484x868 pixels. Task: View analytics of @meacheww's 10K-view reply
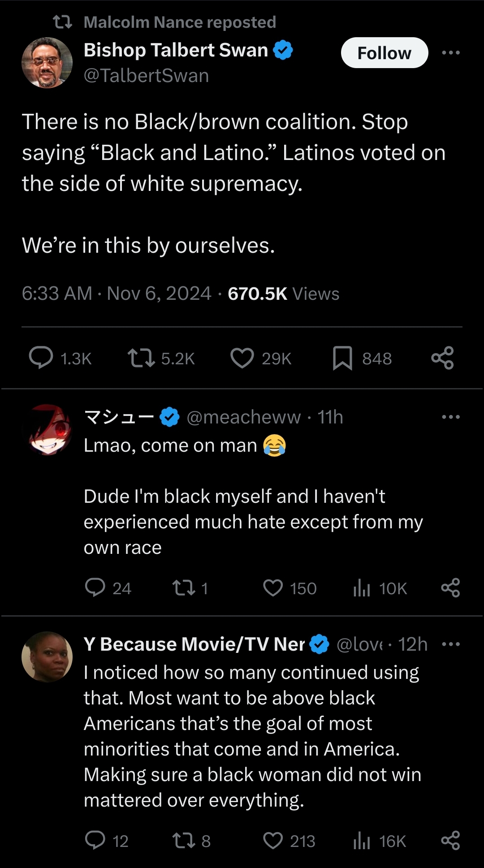coord(362,587)
